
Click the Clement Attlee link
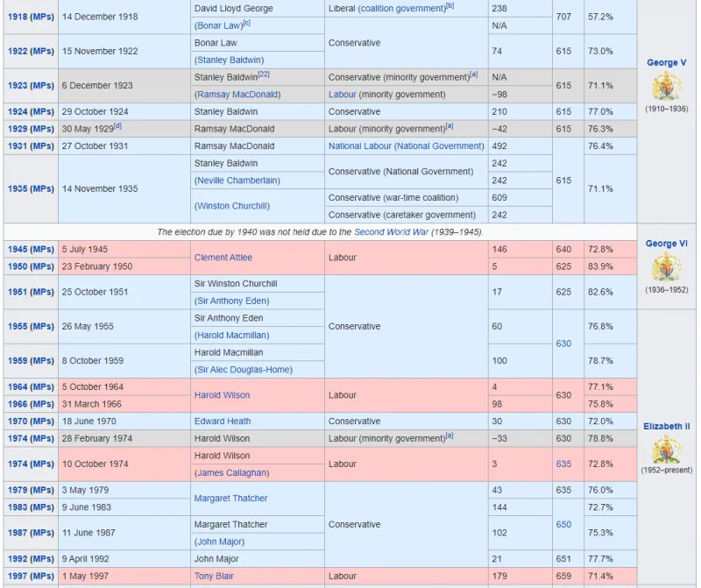point(223,258)
